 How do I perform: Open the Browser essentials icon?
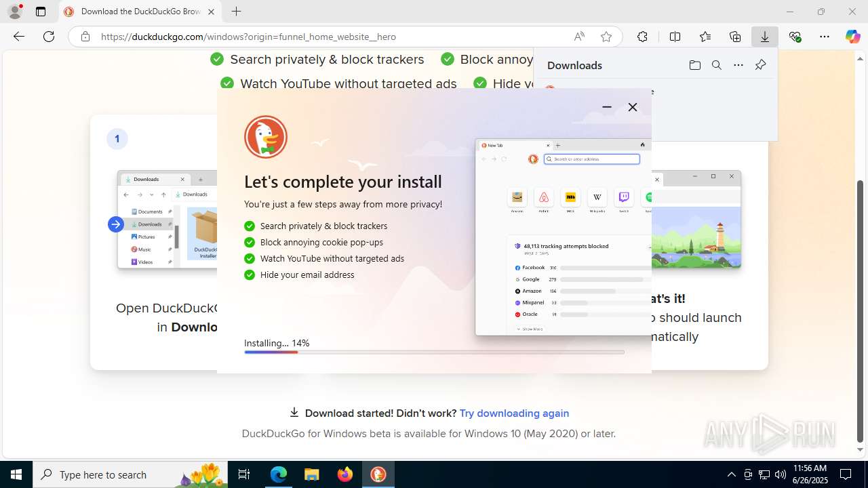click(795, 37)
